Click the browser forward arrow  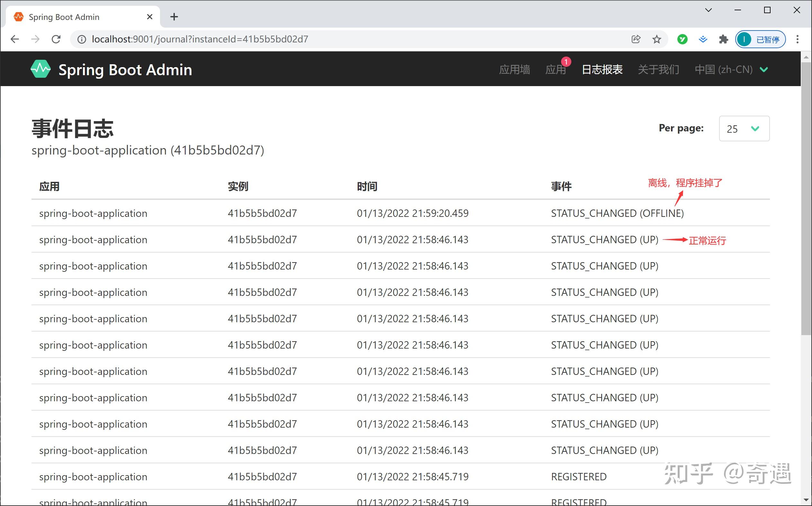click(35, 39)
